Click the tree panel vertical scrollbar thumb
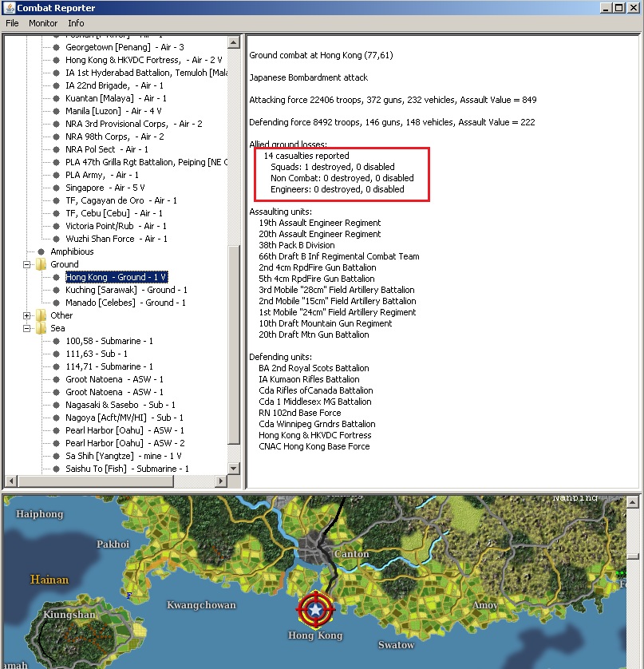The height and width of the screenshot is (669, 644). click(x=233, y=345)
